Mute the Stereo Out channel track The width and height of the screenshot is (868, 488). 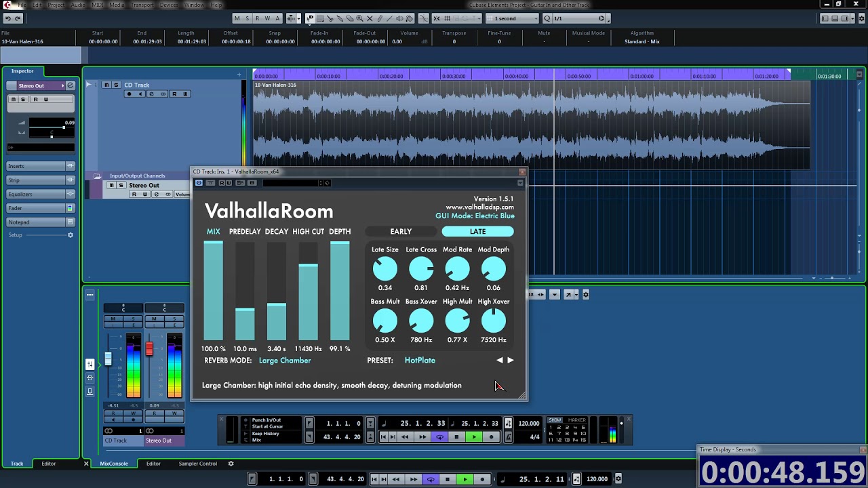pos(111,185)
